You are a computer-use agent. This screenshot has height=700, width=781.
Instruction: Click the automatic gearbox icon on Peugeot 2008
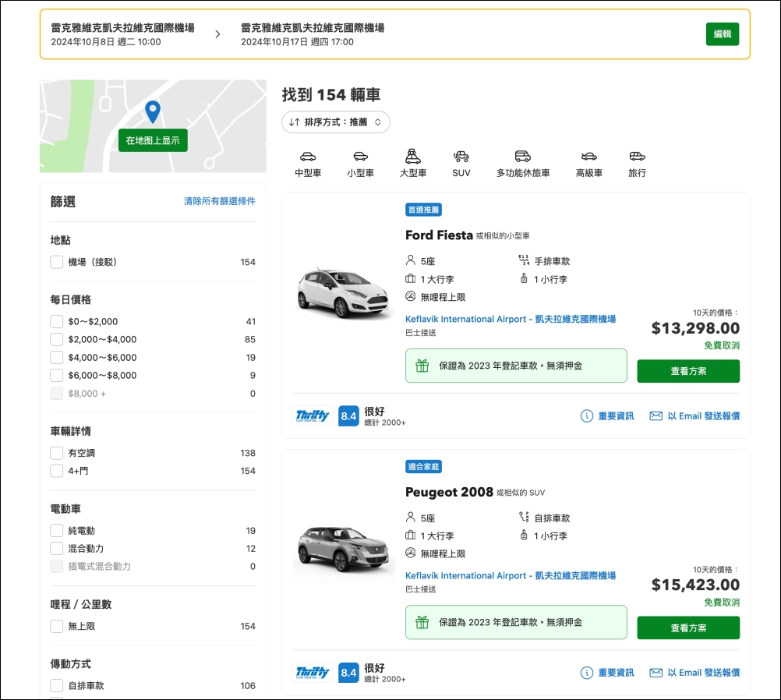(x=524, y=517)
